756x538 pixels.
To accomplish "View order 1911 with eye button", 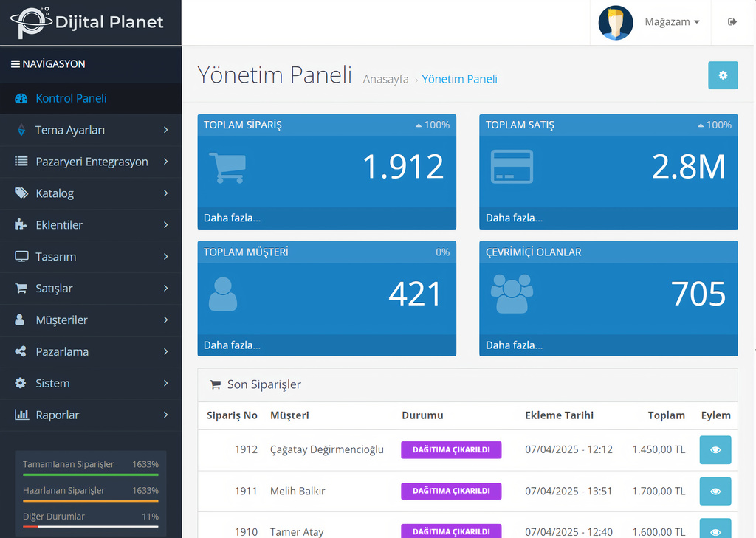I will [715, 491].
